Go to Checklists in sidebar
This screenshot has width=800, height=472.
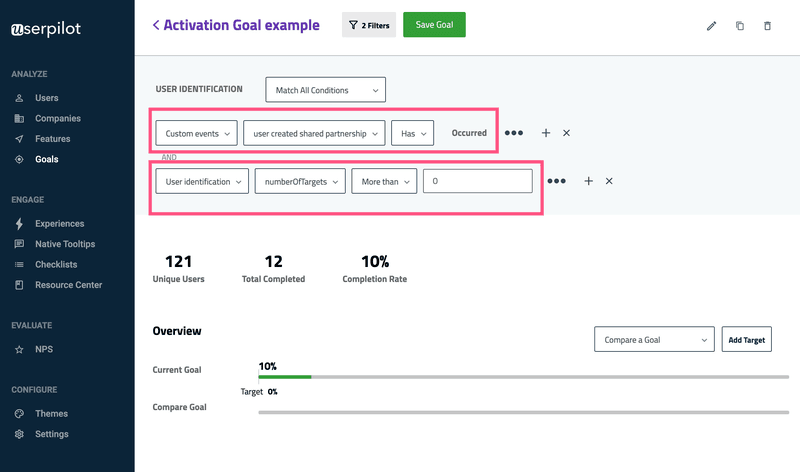click(x=56, y=265)
